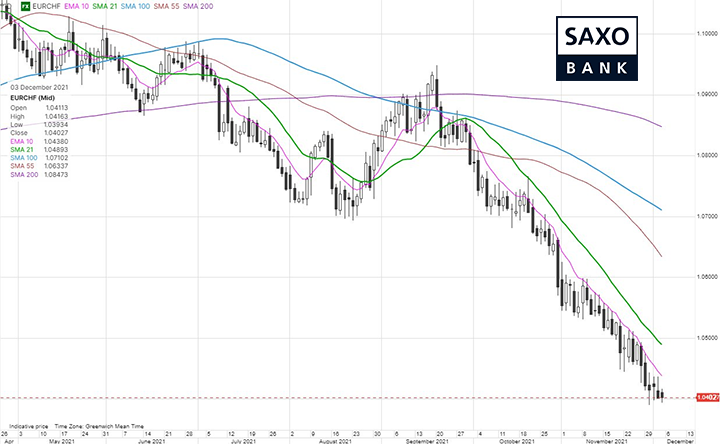The image size is (720, 444).
Task: Click the 1.06000 price axis label
Action: 707,277
